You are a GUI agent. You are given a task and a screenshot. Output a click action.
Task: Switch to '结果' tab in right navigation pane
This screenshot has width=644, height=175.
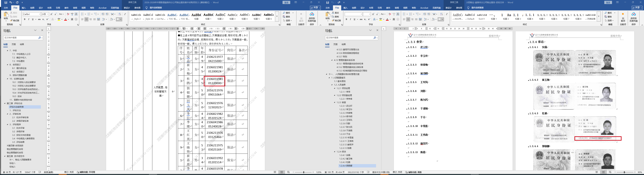point(344,44)
